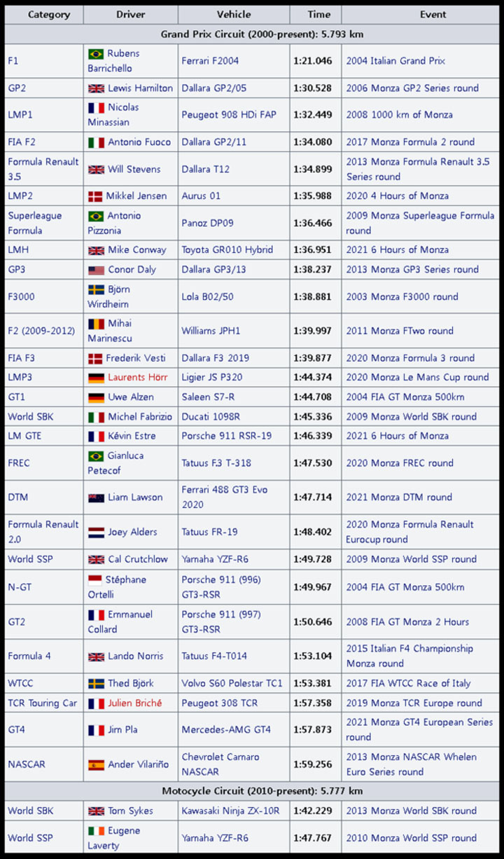Click the UK flag beside Will Stevens
Viewport: 504px width, 859px height.
click(x=96, y=170)
